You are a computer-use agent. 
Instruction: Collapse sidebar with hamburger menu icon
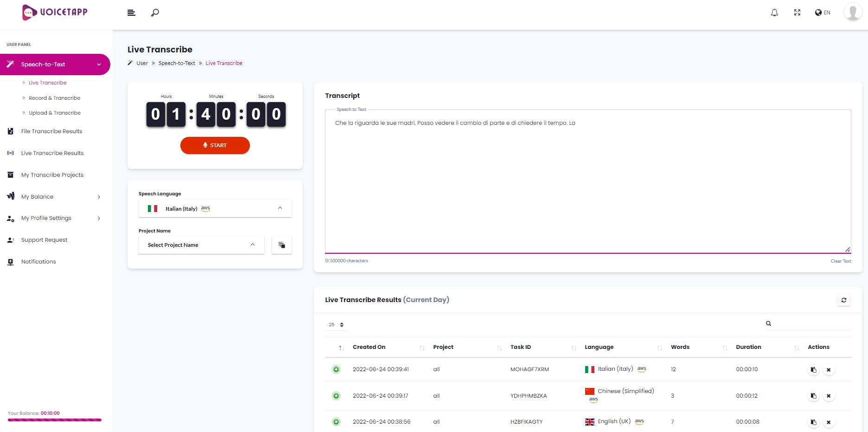click(x=131, y=13)
